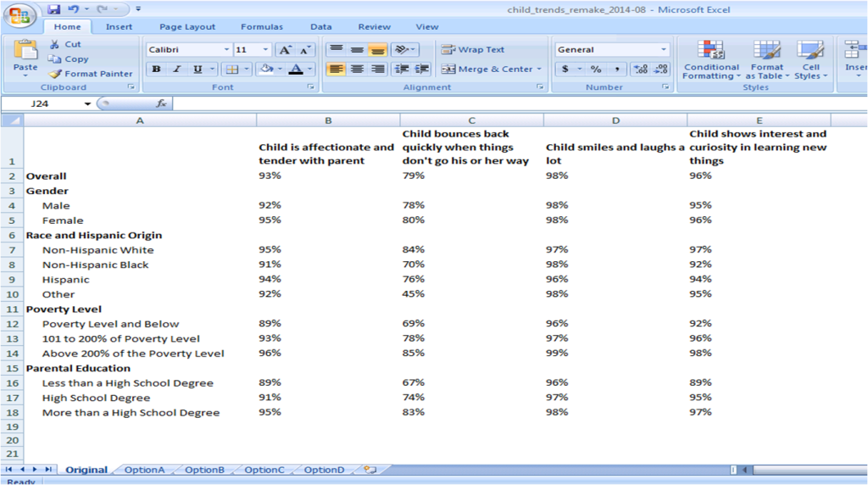Expand the Font dialog launcher
This screenshot has width=868, height=485.
coord(310,87)
